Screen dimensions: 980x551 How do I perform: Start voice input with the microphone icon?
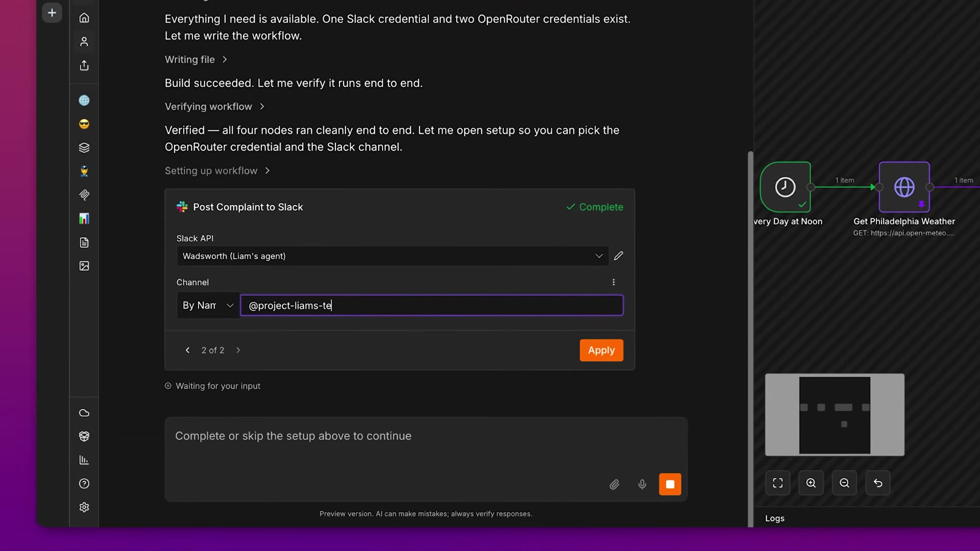pos(642,484)
